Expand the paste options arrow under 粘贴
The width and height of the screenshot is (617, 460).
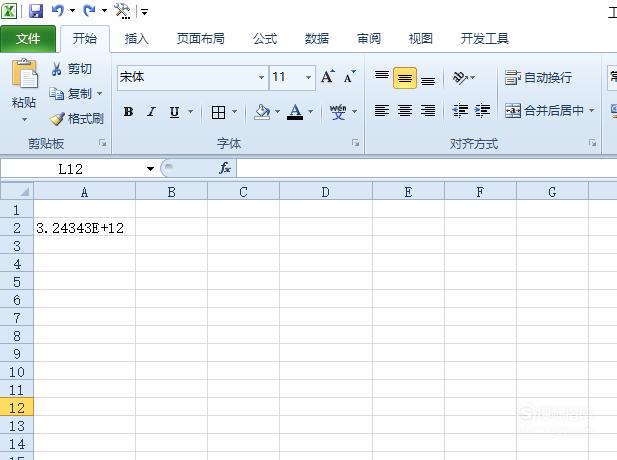point(24,120)
